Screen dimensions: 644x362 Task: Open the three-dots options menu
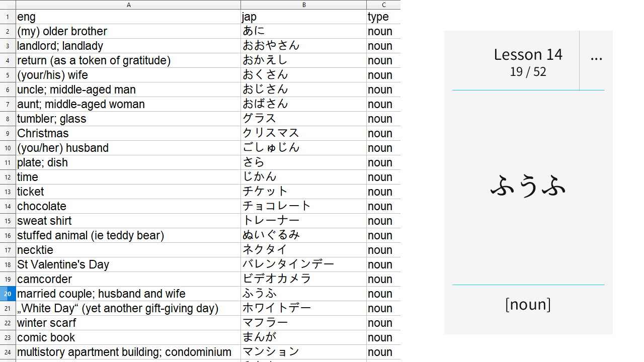click(596, 58)
